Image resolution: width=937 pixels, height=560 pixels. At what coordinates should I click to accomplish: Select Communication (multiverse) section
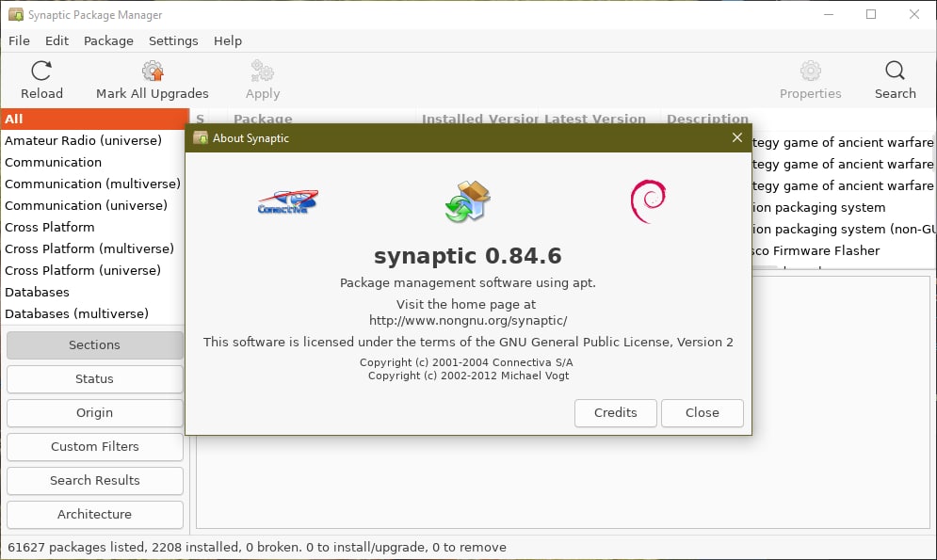[x=95, y=184]
